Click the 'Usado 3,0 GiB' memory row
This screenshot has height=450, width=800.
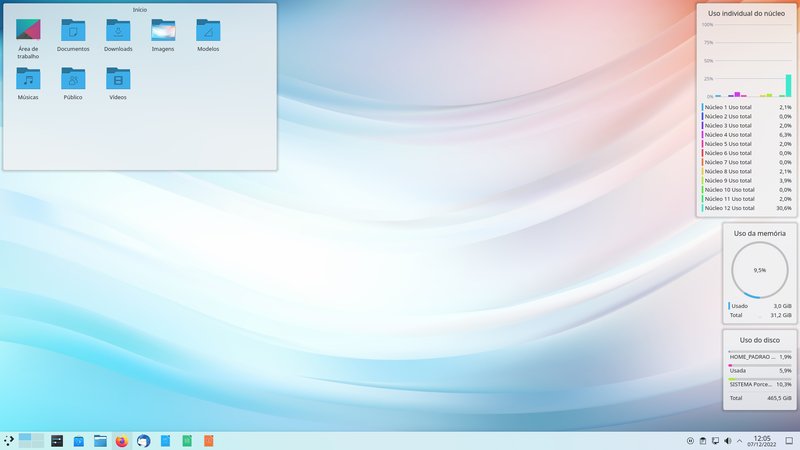(760, 306)
